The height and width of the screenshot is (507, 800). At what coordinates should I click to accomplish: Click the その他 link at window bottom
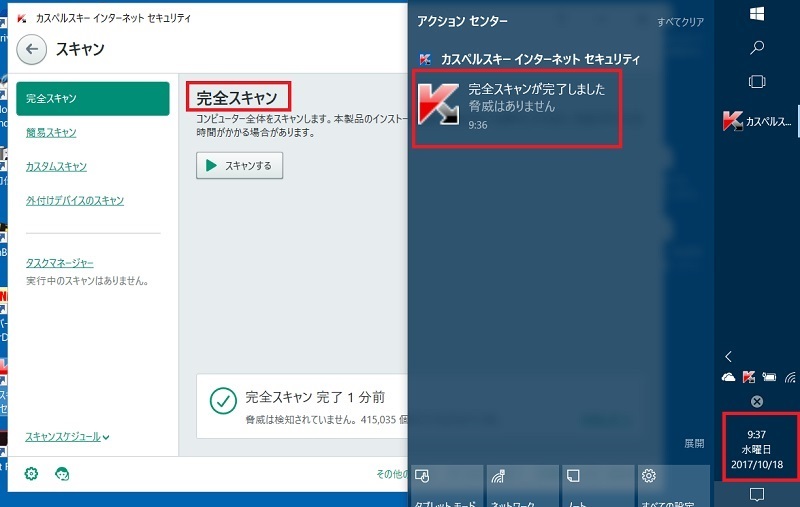click(392, 474)
